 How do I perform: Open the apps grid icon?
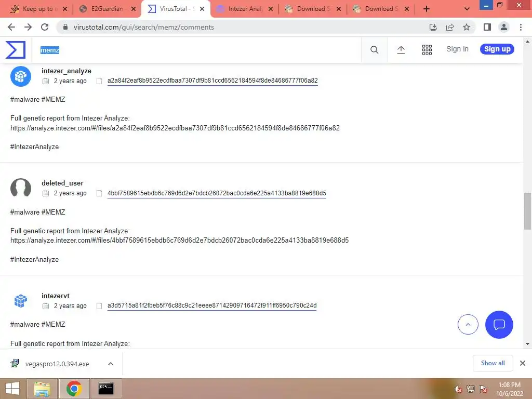point(427,50)
